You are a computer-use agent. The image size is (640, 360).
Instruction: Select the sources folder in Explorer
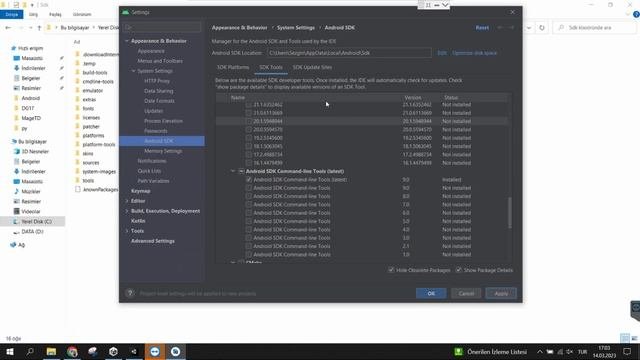[x=91, y=162]
